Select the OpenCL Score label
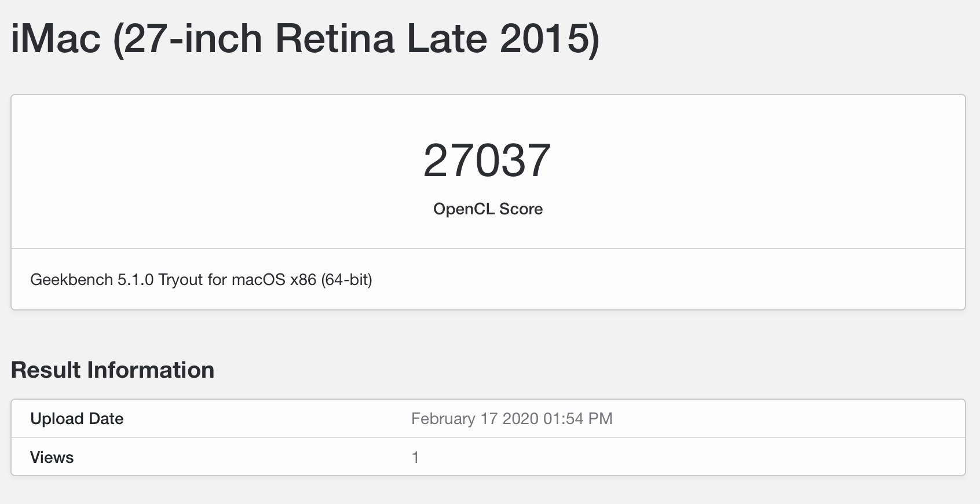 coord(488,209)
